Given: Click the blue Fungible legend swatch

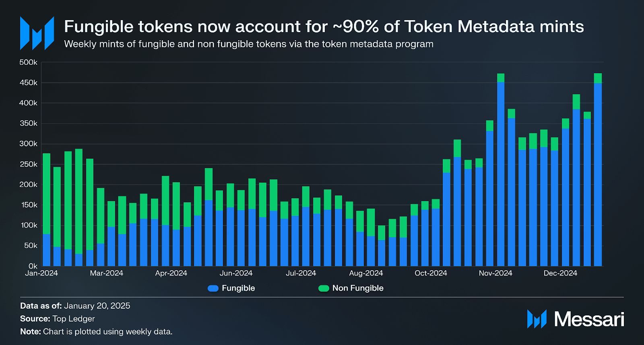Looking at the screenshot, I should [213, 288].
